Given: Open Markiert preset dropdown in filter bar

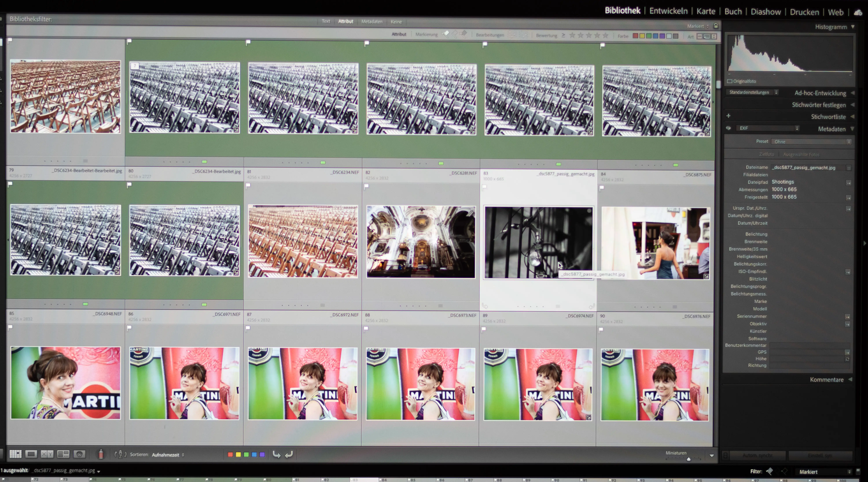Looking at the screenshot, I should (x=698, y=26).
